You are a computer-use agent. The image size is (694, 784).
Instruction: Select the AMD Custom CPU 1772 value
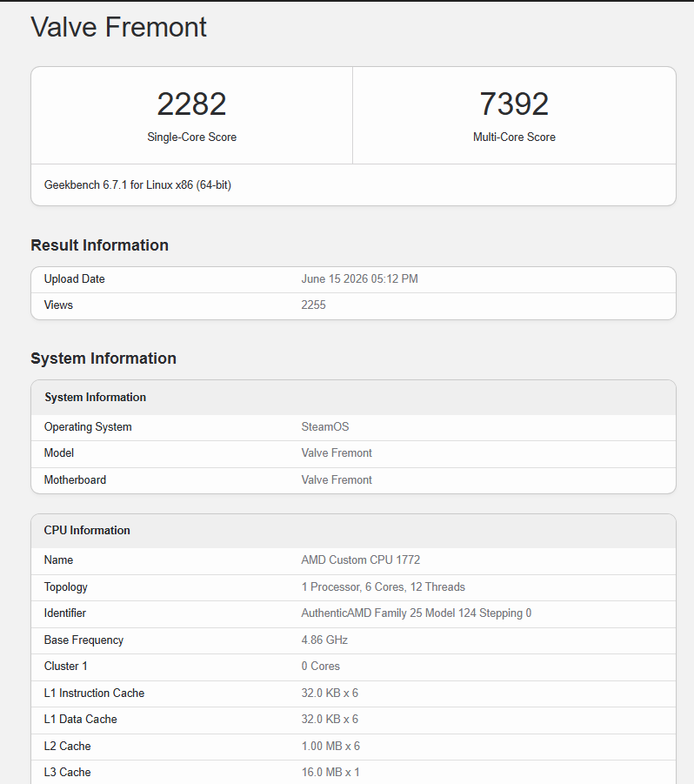(x=361, y=560)
